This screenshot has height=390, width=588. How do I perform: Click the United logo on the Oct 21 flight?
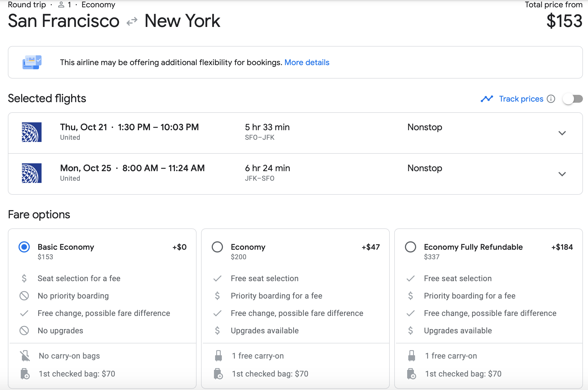coord(32,132)
